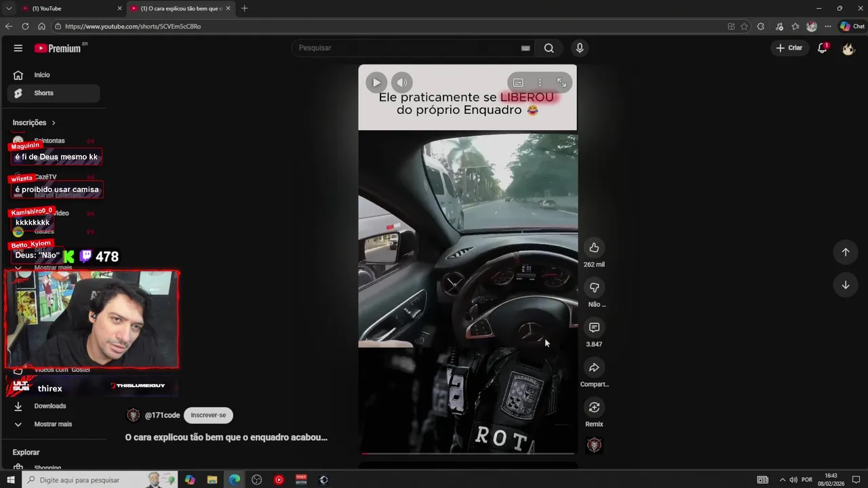Open the tab search dropdown
Screen dimensions: 868x488
(x=8, y=8)
